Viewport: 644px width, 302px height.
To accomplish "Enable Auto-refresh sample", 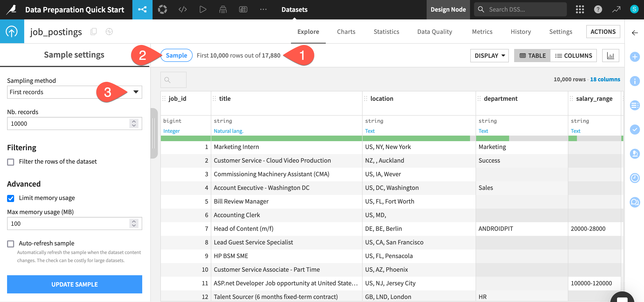I will tap(10, 244).
